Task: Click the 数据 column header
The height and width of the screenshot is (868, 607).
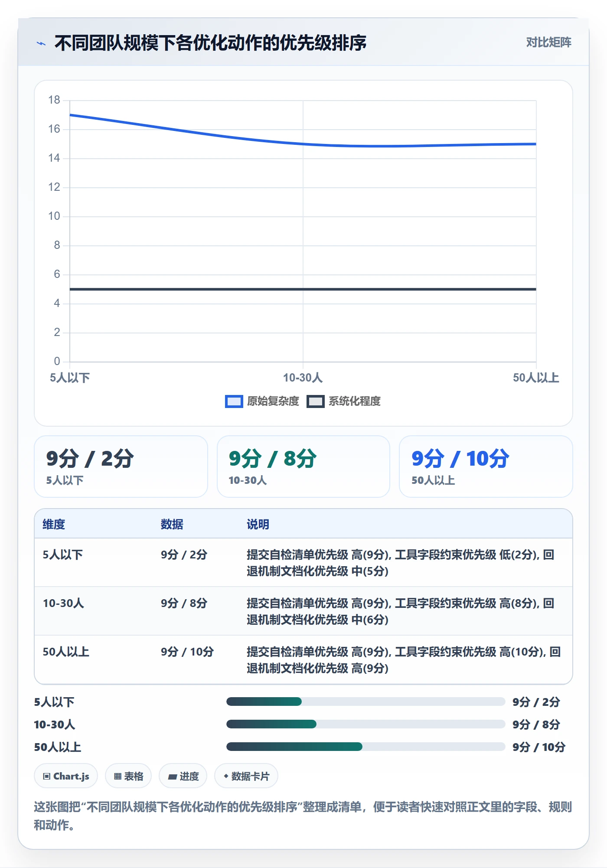Action: coord(172,524)
